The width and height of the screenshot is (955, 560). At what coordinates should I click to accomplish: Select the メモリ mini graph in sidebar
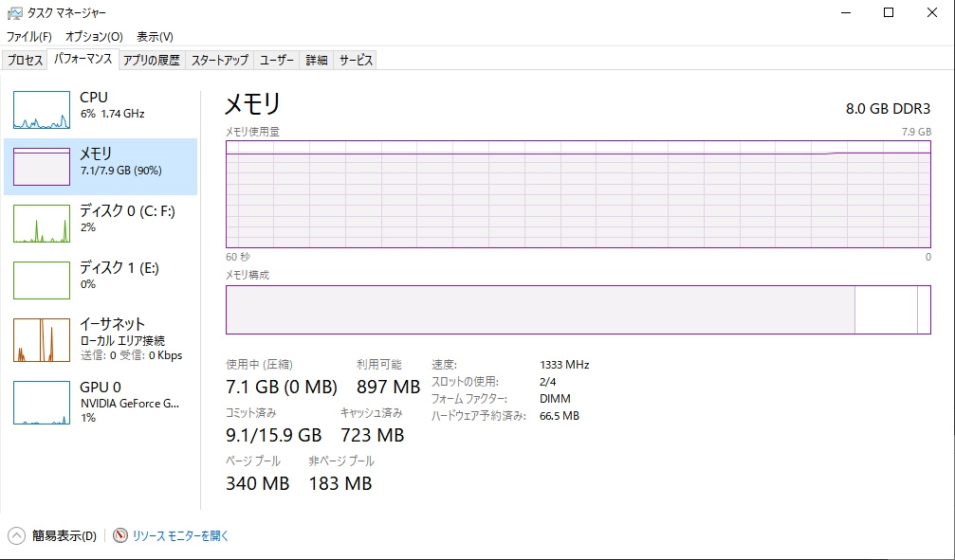(x=42, y=167)
